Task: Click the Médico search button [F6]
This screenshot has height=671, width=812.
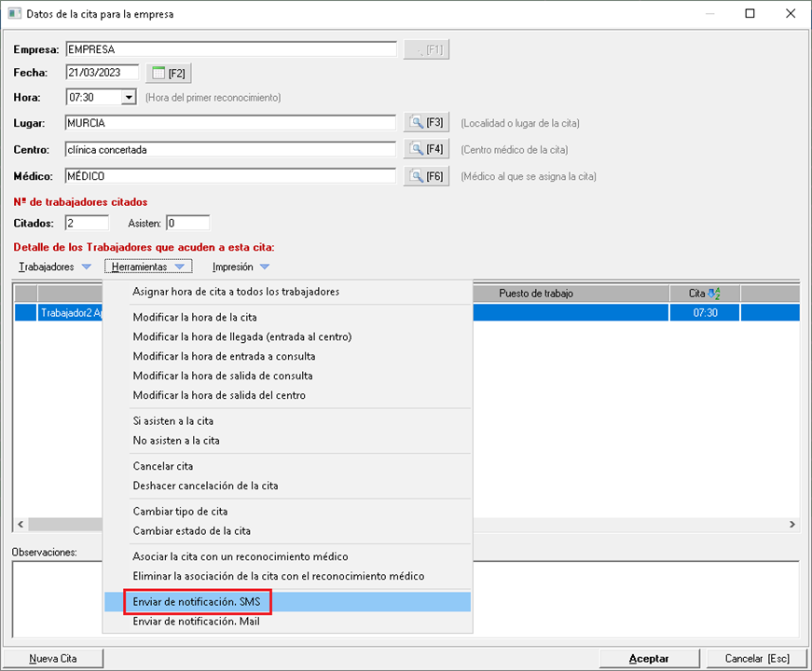Action: point(426,176)
